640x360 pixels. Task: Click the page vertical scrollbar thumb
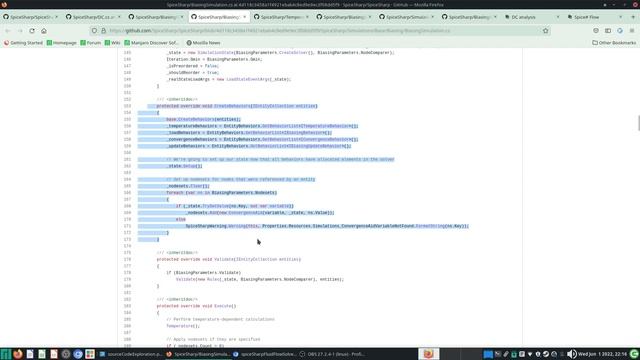pyautogui.click(x=638, y=123)
